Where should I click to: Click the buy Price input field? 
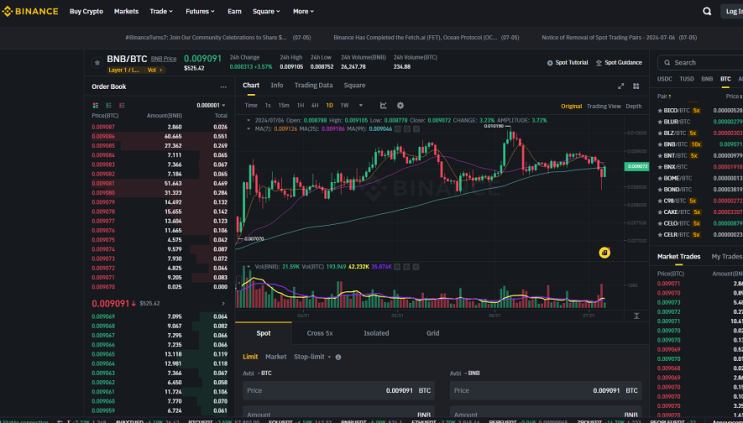pyautogui.click(x=338, y=391)
